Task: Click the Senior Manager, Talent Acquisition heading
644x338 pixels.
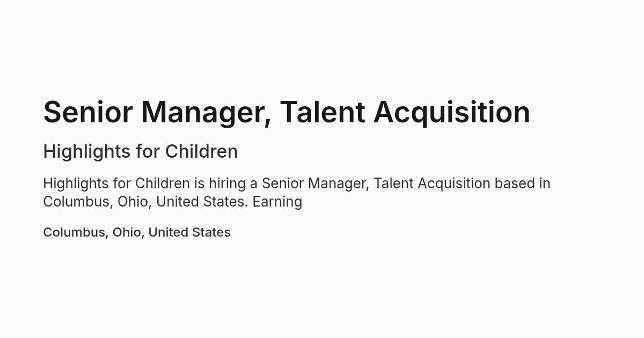Action: click(287, 113)
